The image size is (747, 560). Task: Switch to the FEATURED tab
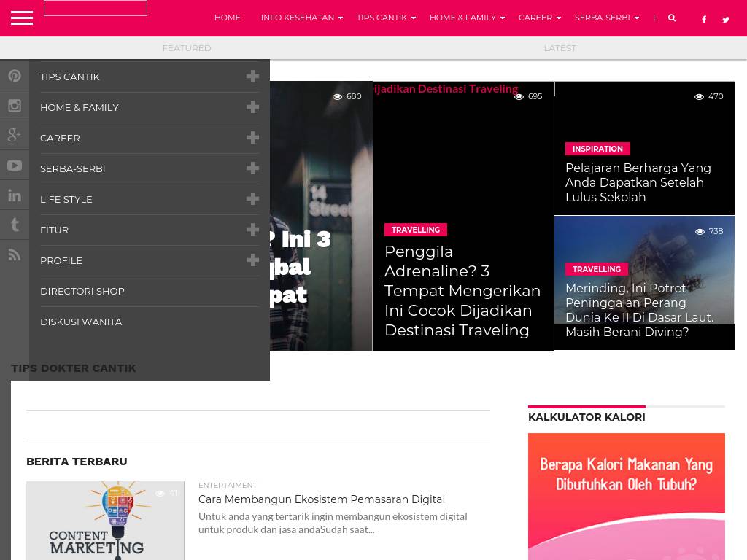(187, 48)
